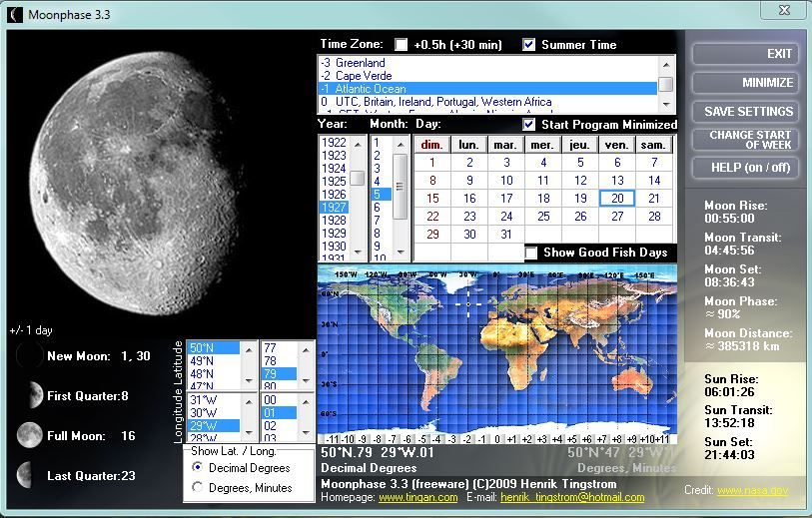Choose year 1928 in the year list
The height and width of the screenshot is (518, 812).
point(334,220)
